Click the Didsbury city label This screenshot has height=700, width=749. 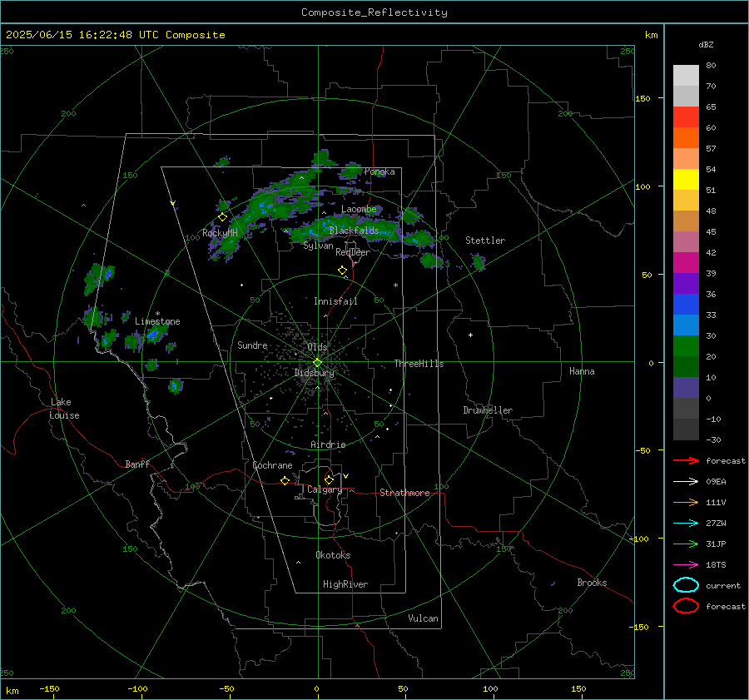click(x=315, y=373)
